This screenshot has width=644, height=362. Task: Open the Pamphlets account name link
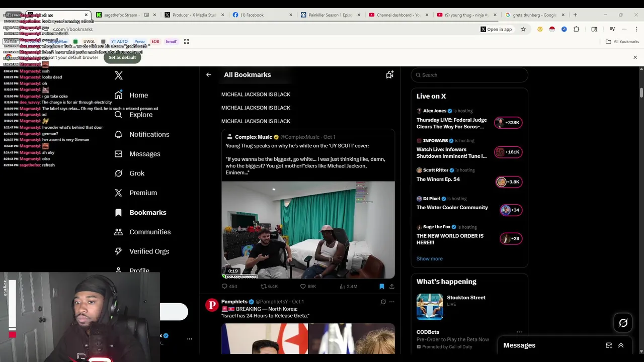click(x=234, y=302)
